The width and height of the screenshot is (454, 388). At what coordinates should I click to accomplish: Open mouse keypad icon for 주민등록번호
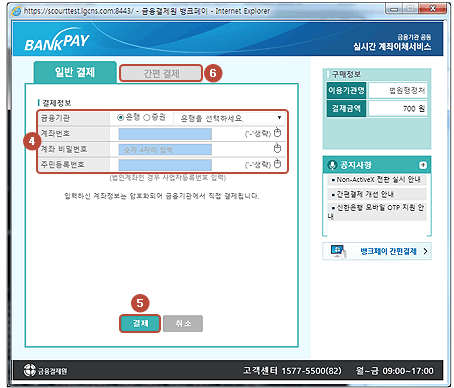point(277,164)
